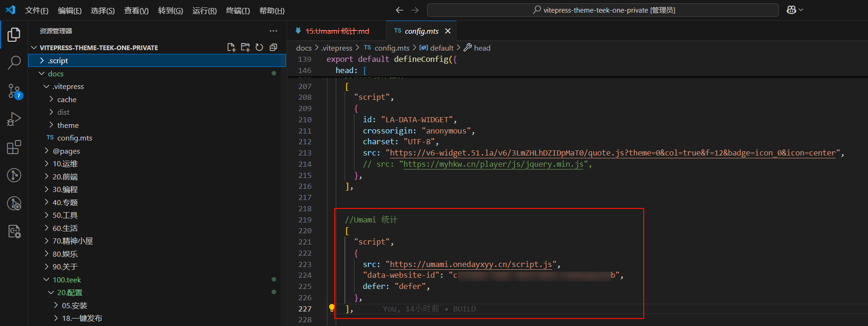Collapse all folders in the Explorer
The height and width of the screenshot is (326, 868).
pos(273,47)
